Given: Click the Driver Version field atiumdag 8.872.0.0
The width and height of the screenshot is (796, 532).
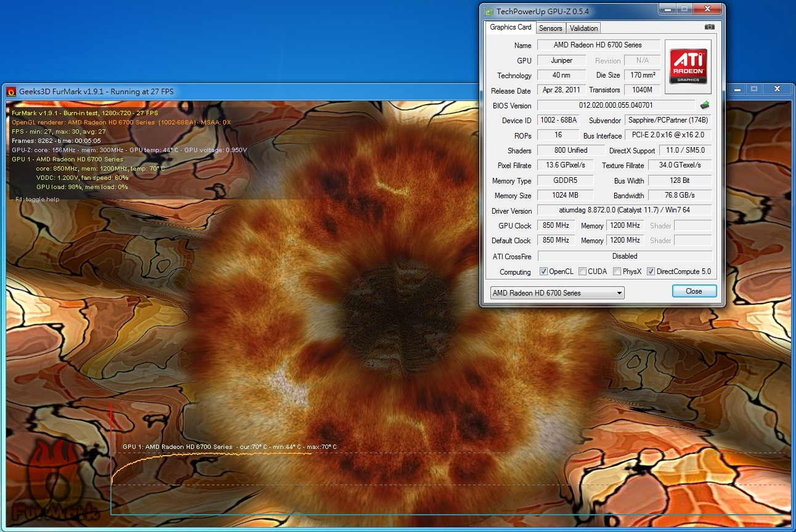Looking at the screenshot, I should point(625,211).
